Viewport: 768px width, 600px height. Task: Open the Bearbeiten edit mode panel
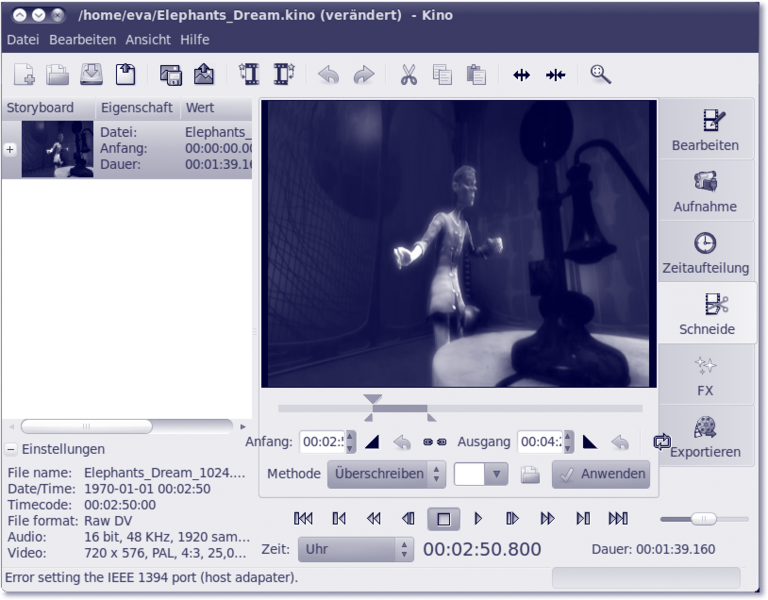click(705, 130)
